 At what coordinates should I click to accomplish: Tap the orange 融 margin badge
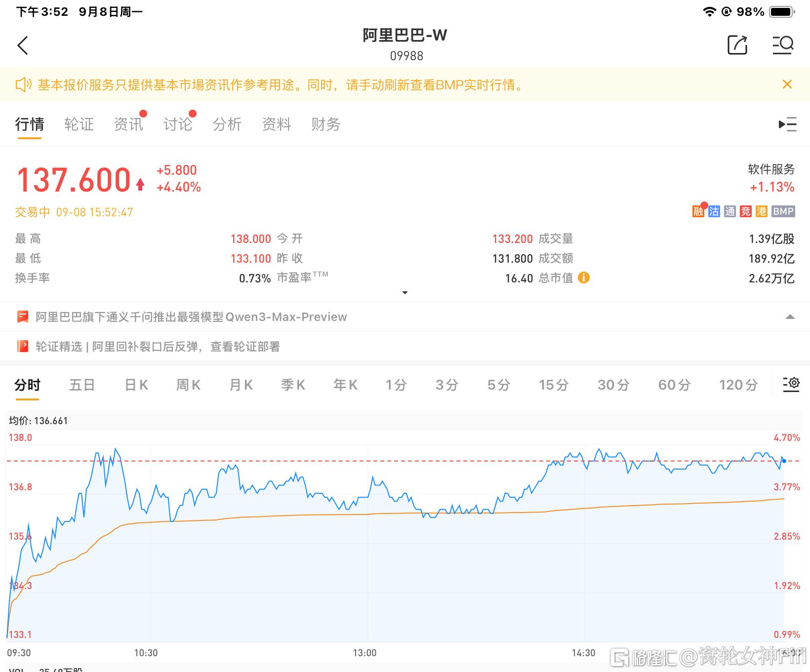[x=698, y=212]
